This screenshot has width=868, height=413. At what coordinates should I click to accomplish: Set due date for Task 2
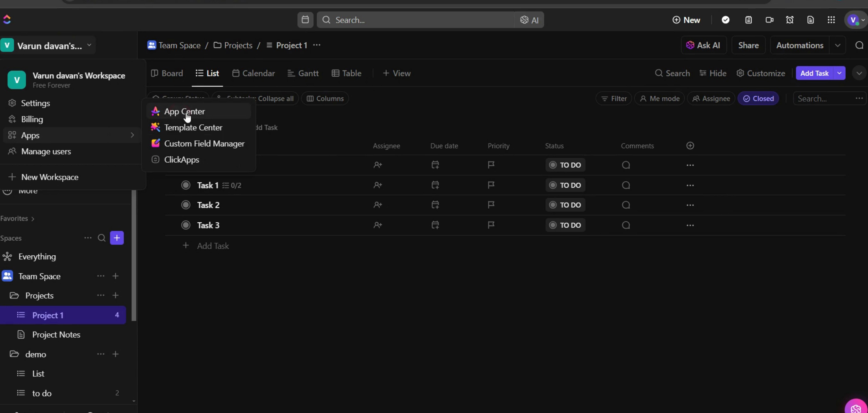[435, 205]
